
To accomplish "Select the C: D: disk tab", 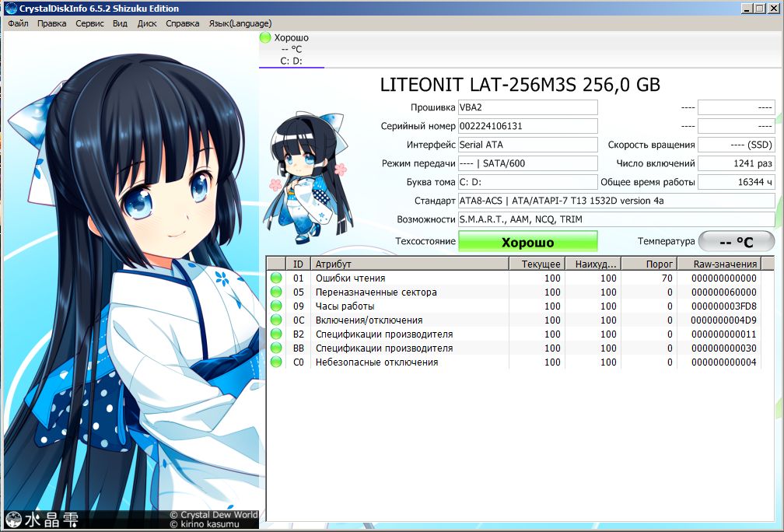I will pyautogui.click(x=292, y=50).
